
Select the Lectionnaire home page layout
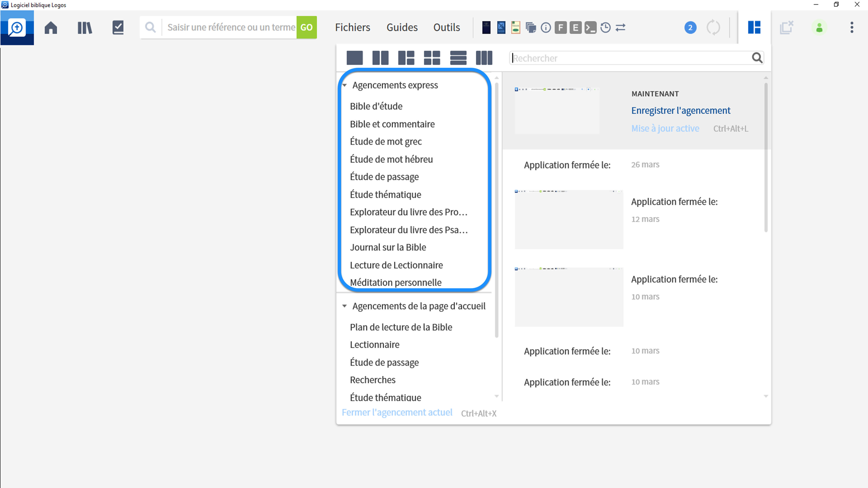tap(375, 345)
